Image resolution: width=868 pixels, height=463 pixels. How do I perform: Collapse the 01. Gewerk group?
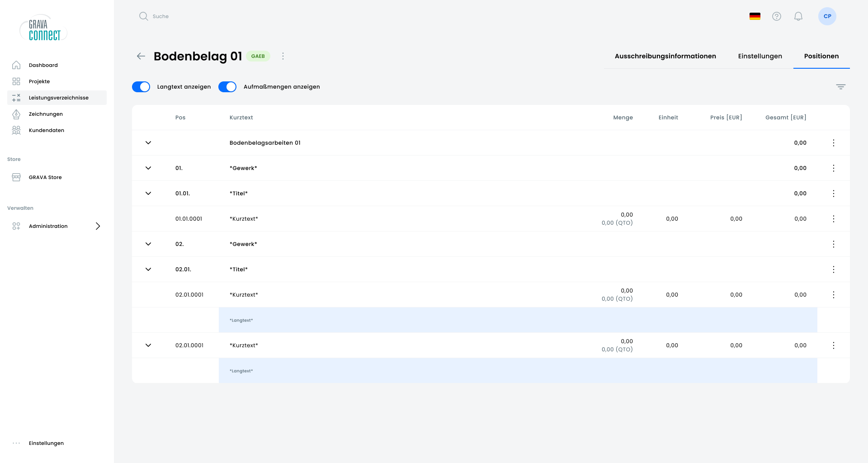148,168
